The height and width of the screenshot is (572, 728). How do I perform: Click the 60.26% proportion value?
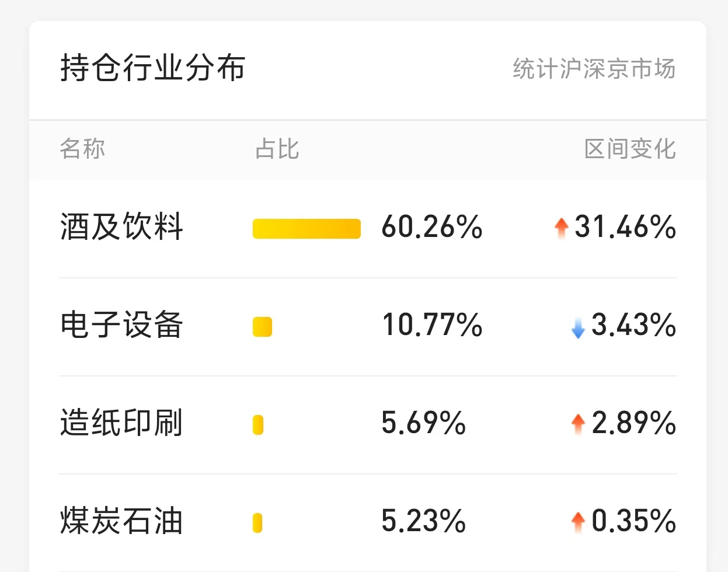point(431,226)
